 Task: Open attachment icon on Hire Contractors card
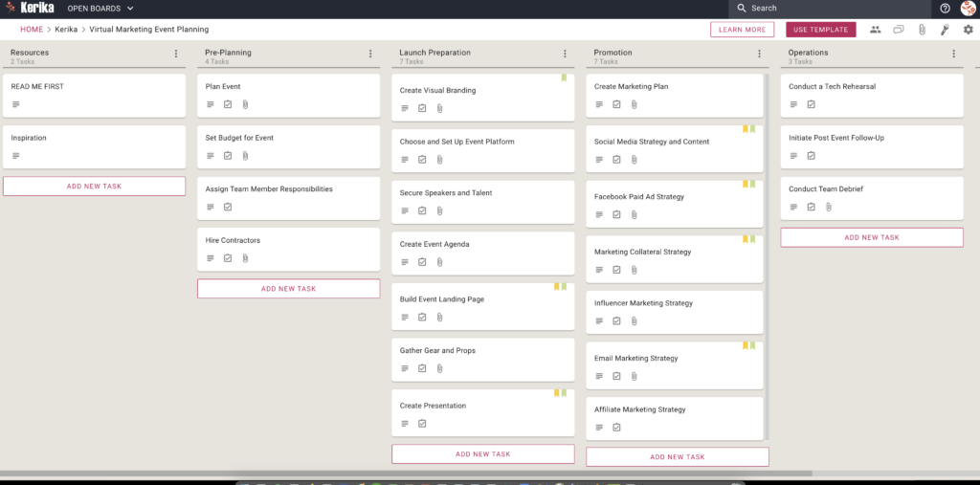pyautogui.click(x=245, y=258)
